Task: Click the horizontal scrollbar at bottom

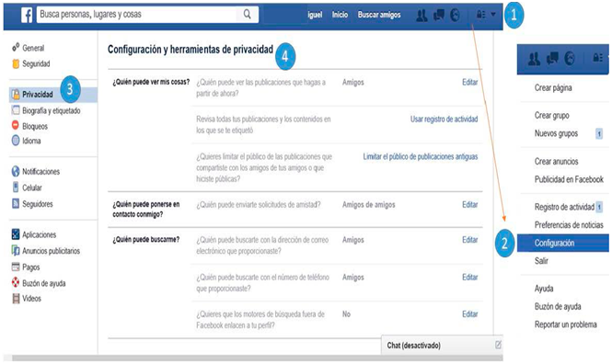Action: coord(257,358)
